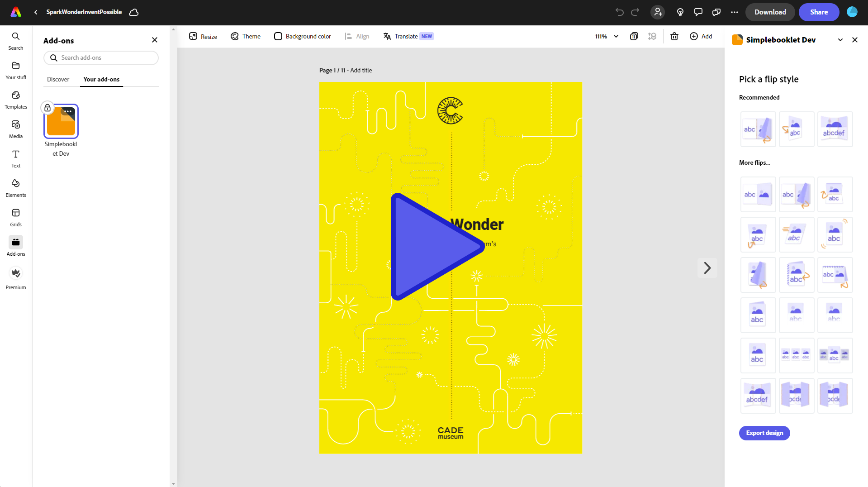Collapse the Simplebooklet Dev panel with its chevron
This screenshot has width=868, height=487.
(x=840, y=40)
